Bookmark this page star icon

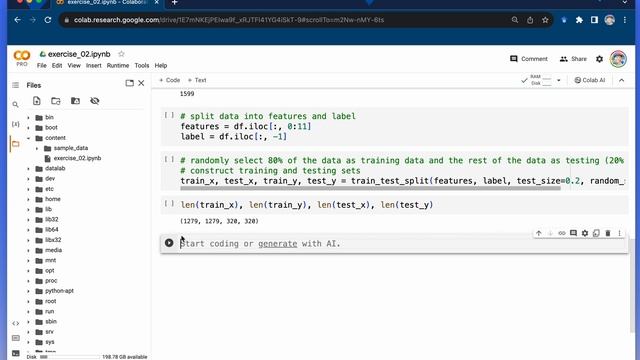[545, 20]
